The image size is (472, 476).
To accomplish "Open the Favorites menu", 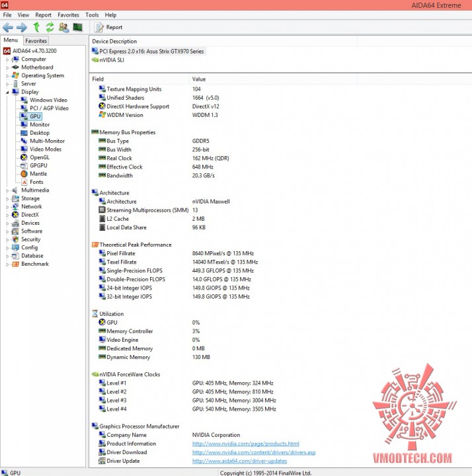I will pyautogui.click(x=68, y=15).
